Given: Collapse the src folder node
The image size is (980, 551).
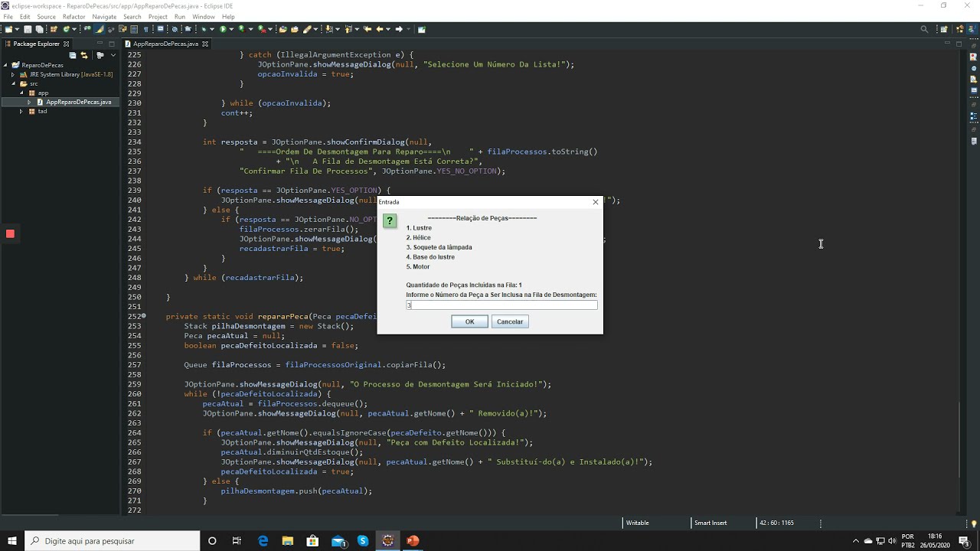Looking at the screenshot, I should click(x=13, y=83).
